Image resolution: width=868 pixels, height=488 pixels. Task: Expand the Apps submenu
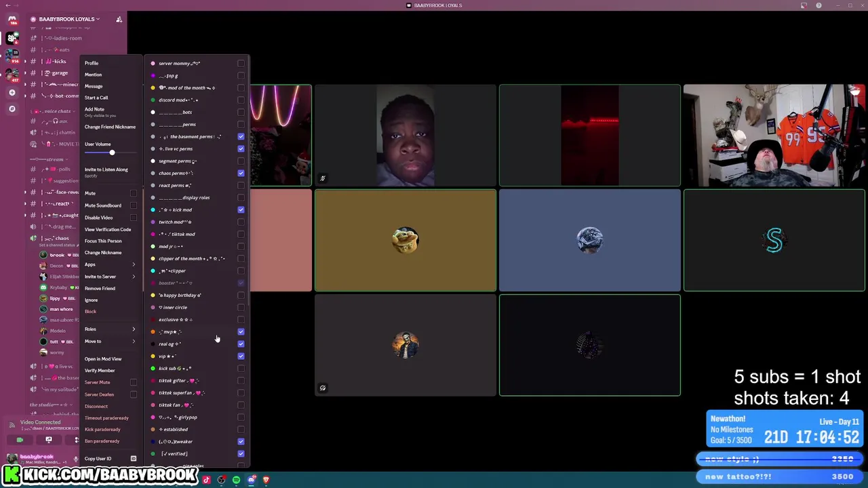[x=110, y=264]
